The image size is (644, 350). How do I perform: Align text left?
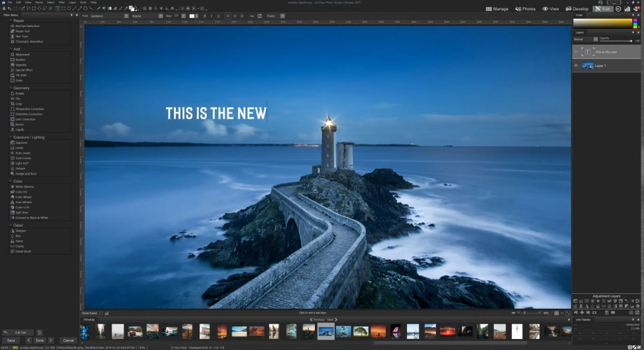228,16
